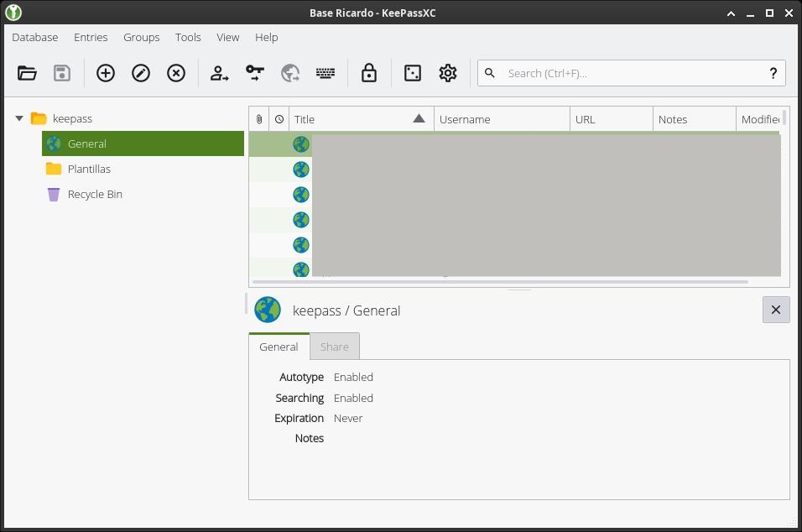The image size is (802, 532).
Task: Focus the Search (Ctrl+F) field
Action: pyautogui.click(x=632, y=73)
